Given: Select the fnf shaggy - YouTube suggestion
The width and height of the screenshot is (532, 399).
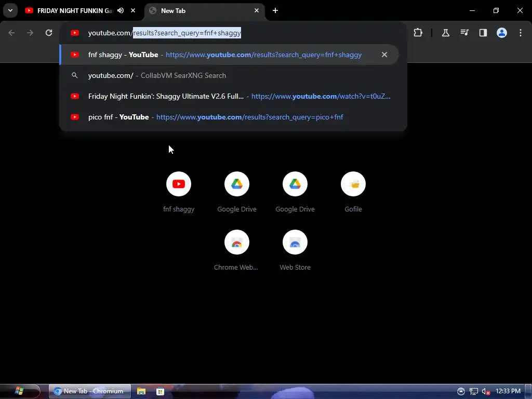Looking at the screenshot, I should (229, 55).
